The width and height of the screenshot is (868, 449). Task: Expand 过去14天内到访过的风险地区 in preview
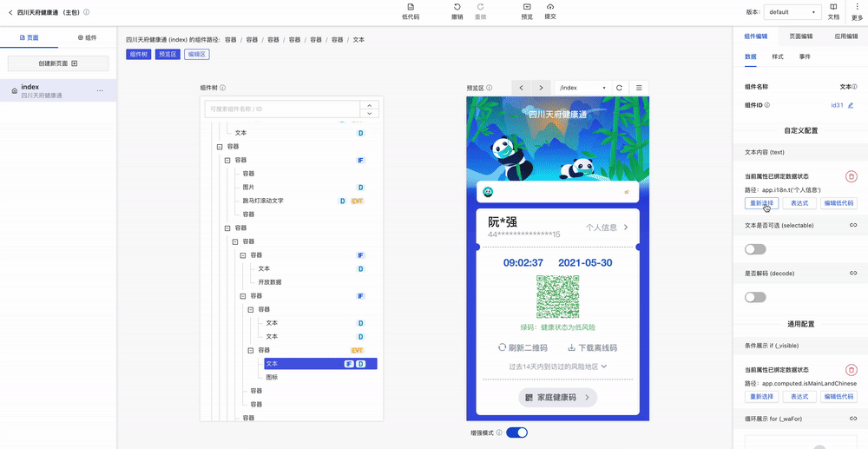tap(558, 366)
